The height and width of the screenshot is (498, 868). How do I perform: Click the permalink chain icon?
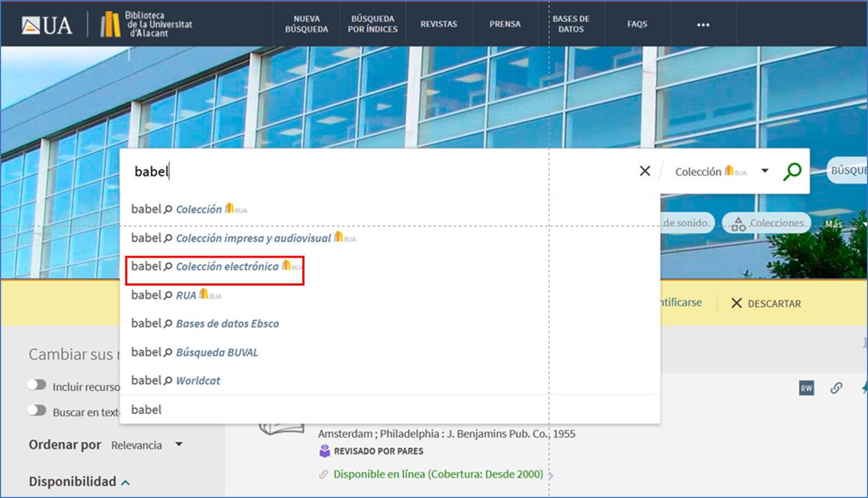tap(836, 388)
